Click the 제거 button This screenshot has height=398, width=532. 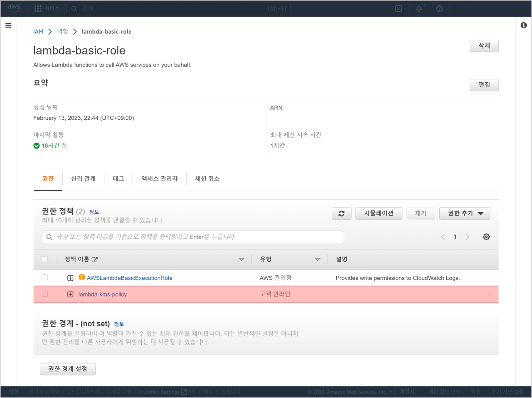[421, 213]
